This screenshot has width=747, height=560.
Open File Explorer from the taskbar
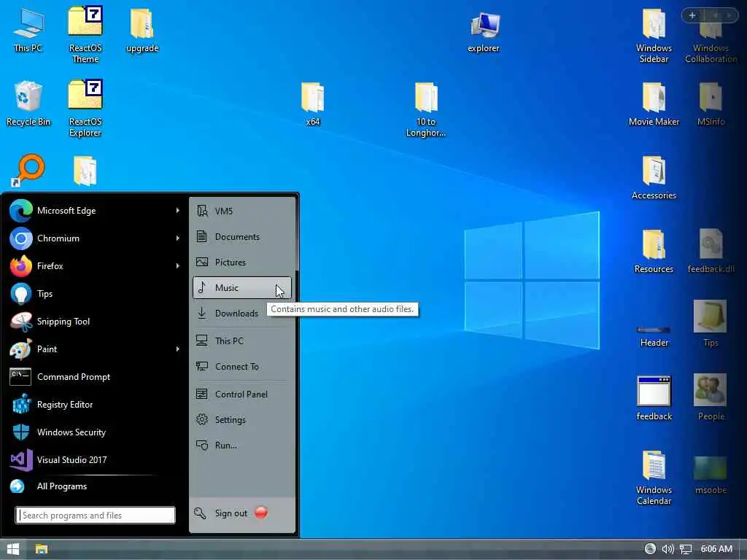click(x=42, y=549)
